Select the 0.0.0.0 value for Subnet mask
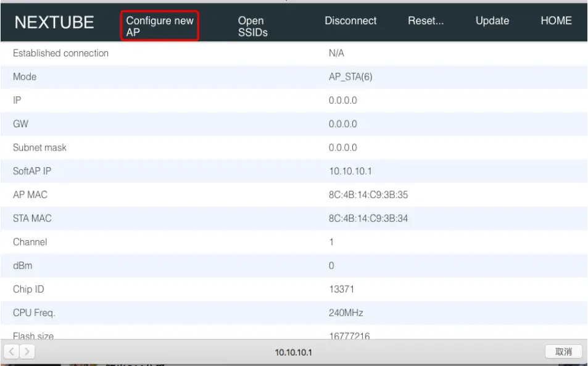 tap(343, 148)
